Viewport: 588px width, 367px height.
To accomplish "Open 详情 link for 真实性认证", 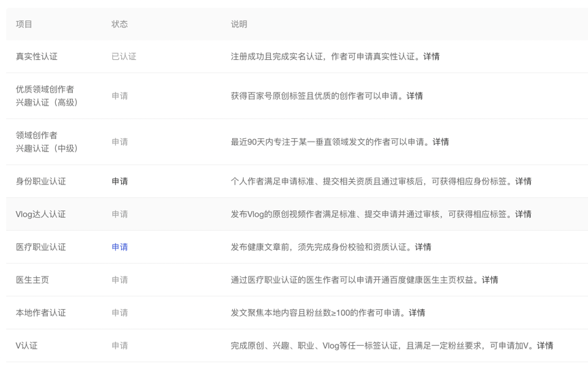I will [431, 57].
